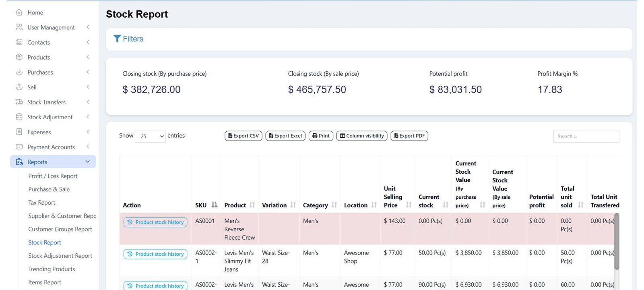View Product stock history for AS0001
The image size is (644, 290).
coord(155,222)
